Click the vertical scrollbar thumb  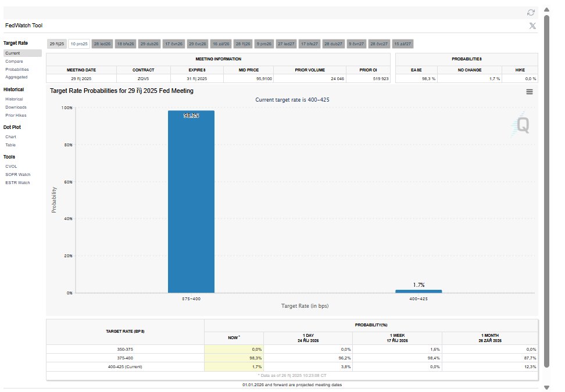(x=546, y=191)
